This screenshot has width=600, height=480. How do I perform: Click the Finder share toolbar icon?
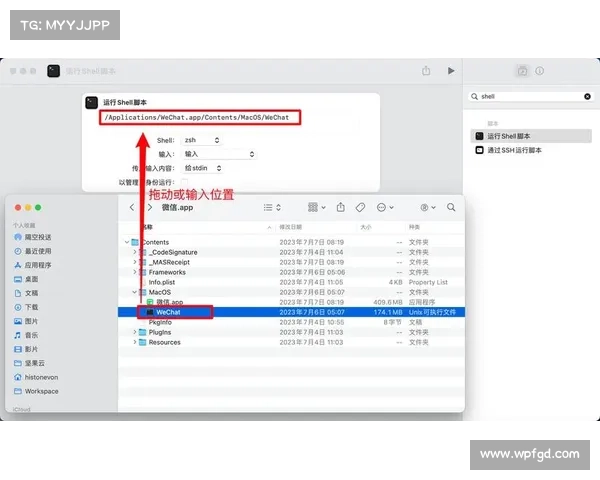click(x=339, y=207)
